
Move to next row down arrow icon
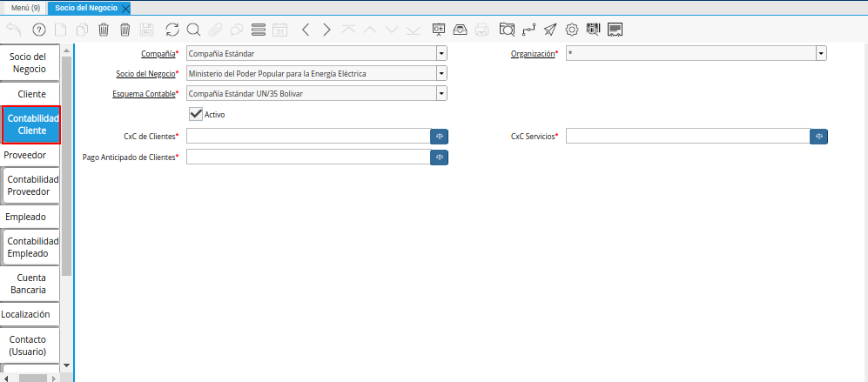click(392, 30)
